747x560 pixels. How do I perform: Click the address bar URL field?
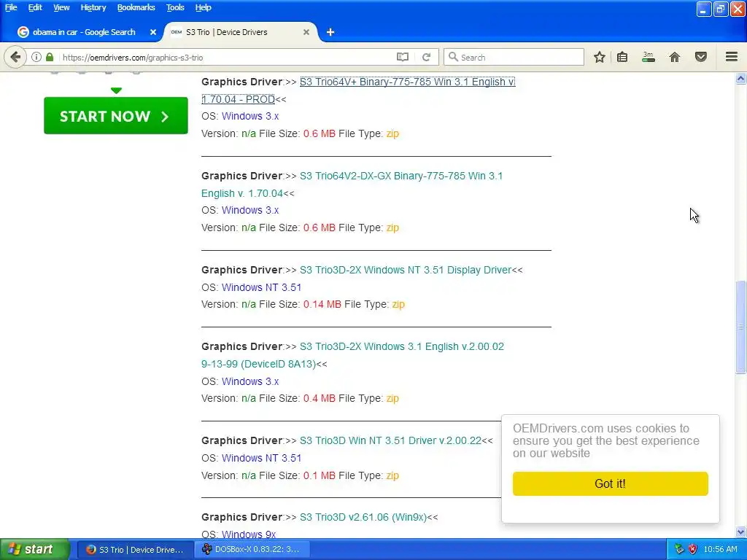[226, 57]
